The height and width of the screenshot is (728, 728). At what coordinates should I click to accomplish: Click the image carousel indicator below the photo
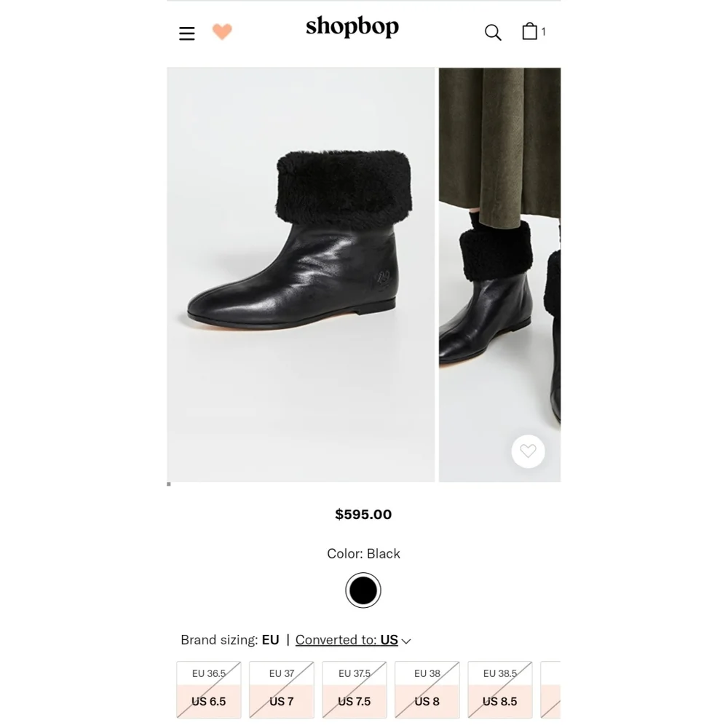coord(169,483)
